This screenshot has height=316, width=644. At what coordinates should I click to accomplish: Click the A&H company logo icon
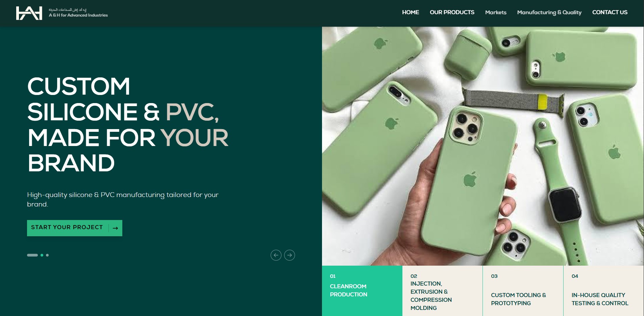pos(29,13)
